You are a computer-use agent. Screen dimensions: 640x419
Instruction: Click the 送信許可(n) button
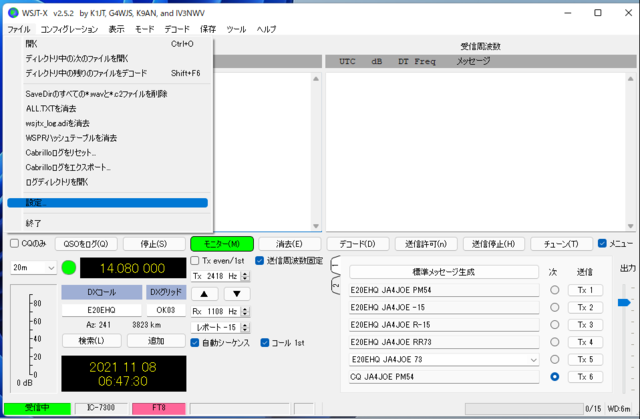click(x=426, y=244)
